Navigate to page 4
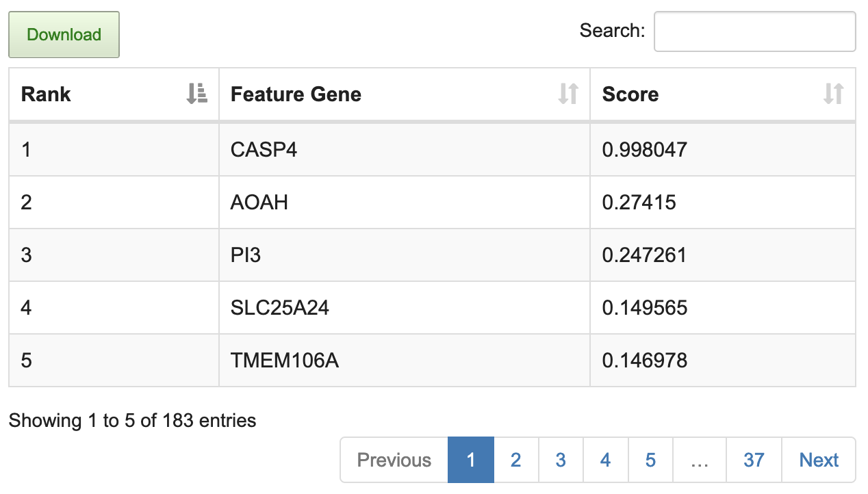Screen dimensions: 868x494 (x=605, y=460)
